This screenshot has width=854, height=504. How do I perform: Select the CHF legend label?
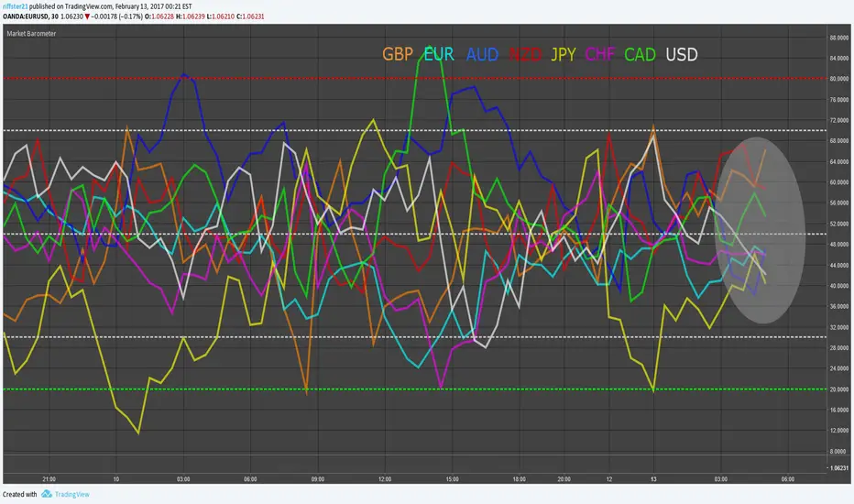point(599,54)
